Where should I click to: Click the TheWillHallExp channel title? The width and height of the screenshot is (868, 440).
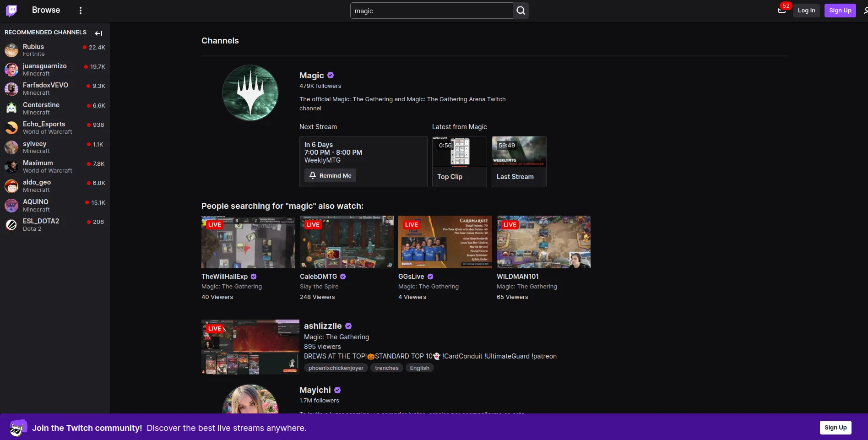click(224, 277)
